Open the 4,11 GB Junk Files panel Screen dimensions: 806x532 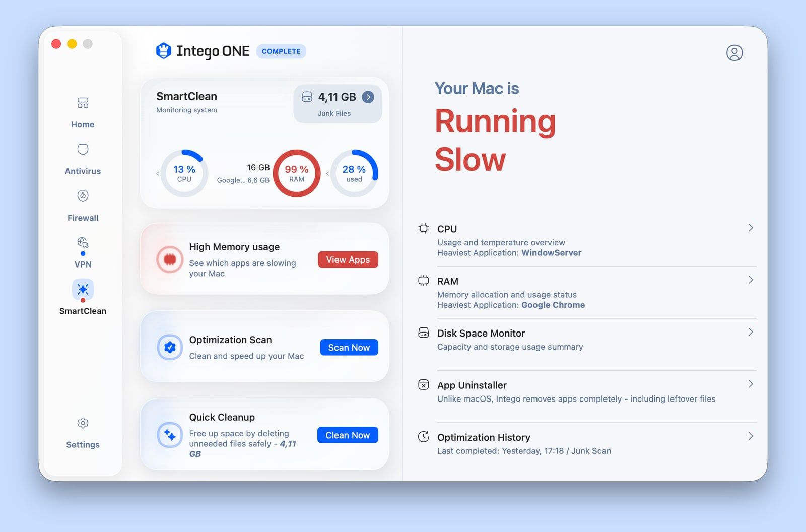(x=337, y=103)
